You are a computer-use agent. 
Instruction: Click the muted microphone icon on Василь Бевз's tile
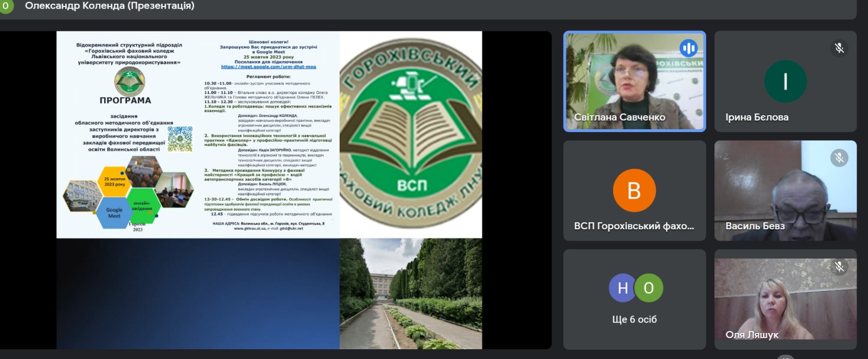click(839, 158)
